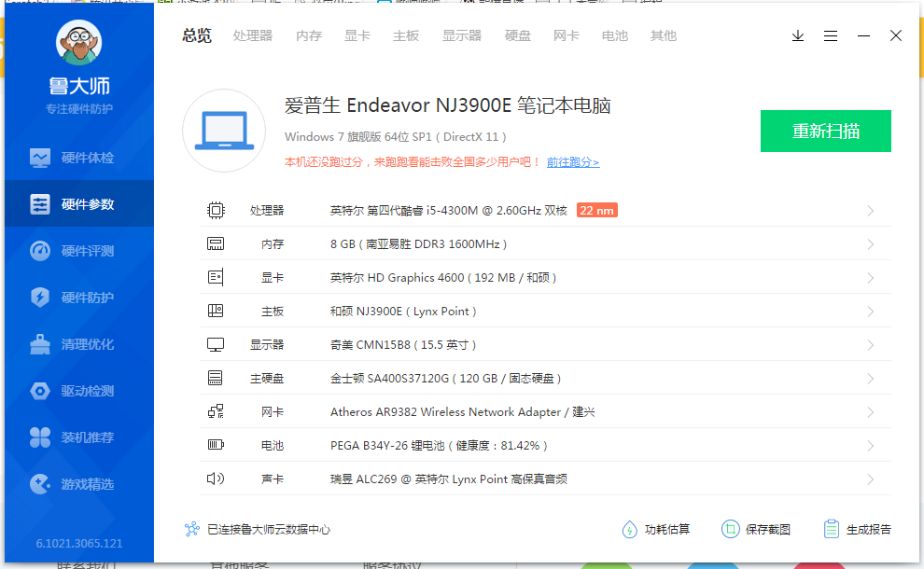Click the battery icon

(x=216, y=445)
